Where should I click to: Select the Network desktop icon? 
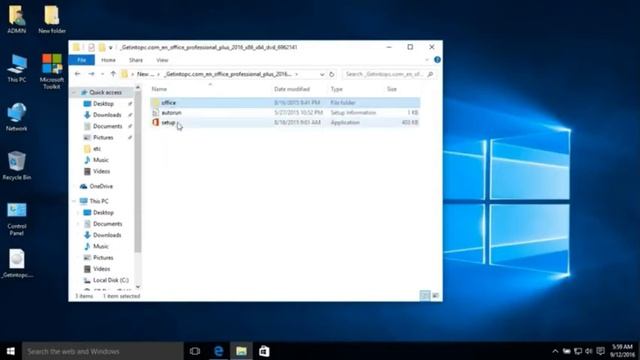tap(16, 117)
